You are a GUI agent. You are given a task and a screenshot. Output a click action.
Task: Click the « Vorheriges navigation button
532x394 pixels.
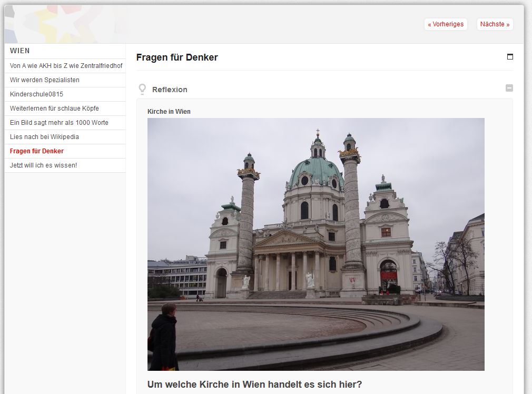446,24
